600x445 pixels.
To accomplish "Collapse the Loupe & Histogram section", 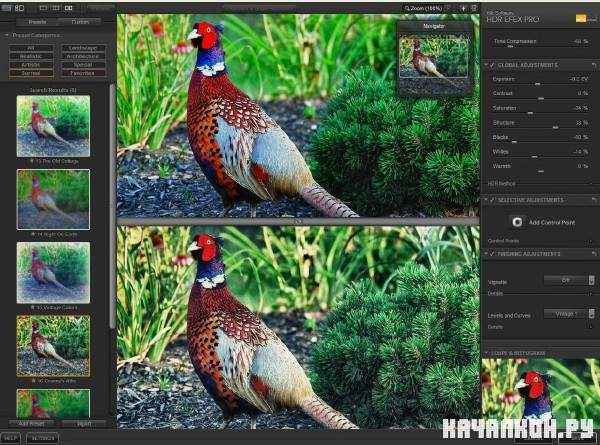I will pyautogui.click(x=486, y=353).
